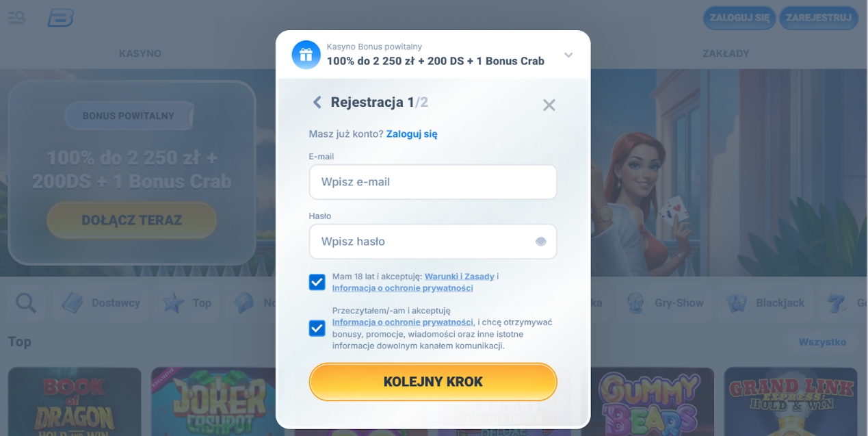Show password with the eye icon
The width and height of the screenshot is (868, 436).
pyautogui.click(x=541, y=242)
